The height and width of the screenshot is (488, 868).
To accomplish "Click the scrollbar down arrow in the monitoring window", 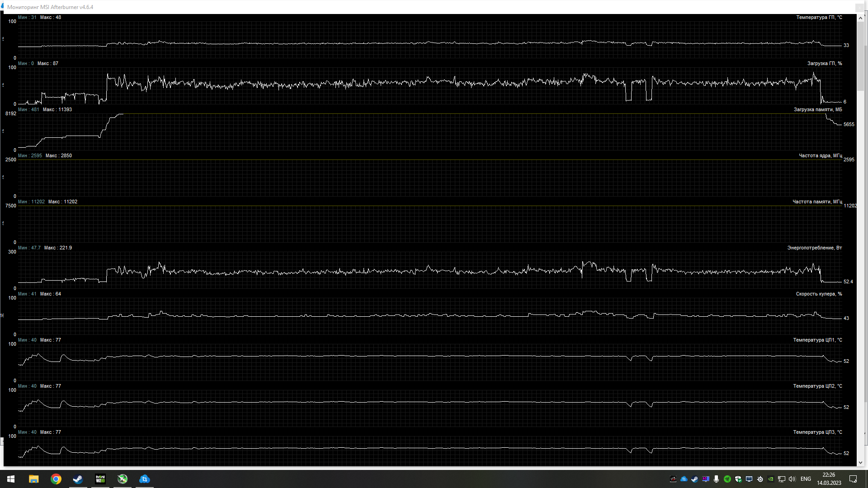I will [860, 463].
